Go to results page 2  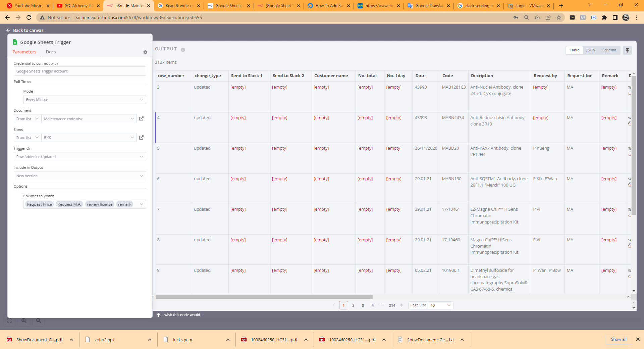pos(353,305)
